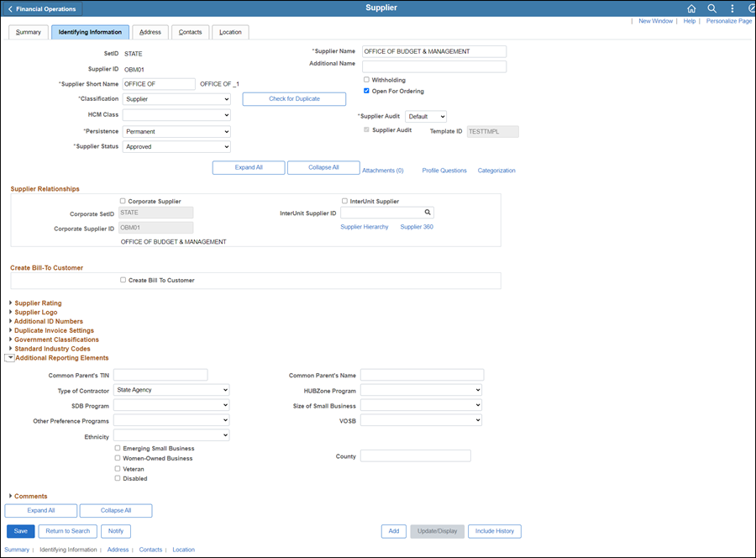
Task: Mark the Veteran checkbox
Action: [117, 468]
